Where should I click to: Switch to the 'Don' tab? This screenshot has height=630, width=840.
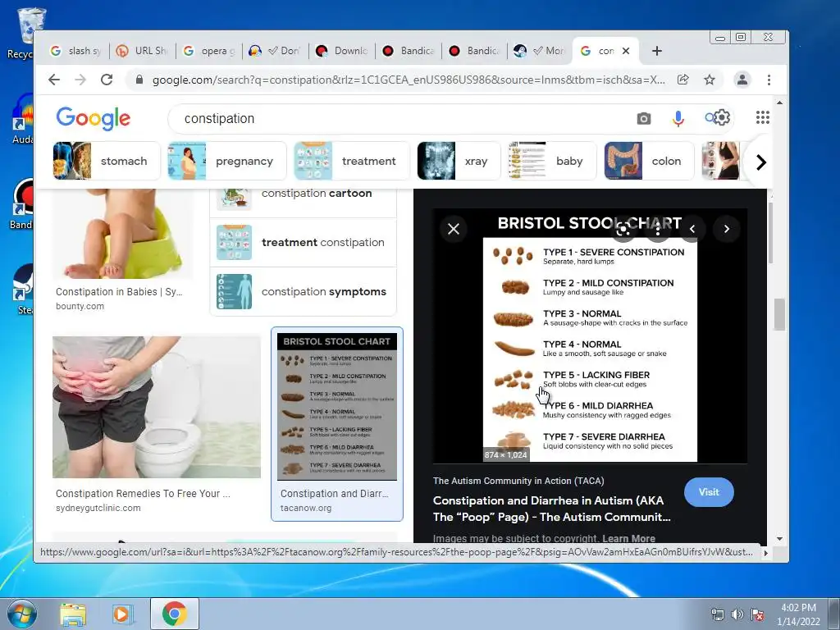click(x=276, y=51)
